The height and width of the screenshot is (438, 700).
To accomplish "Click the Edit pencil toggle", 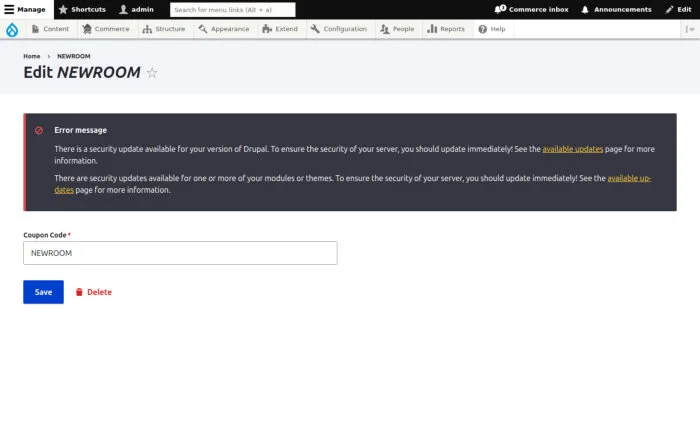I will (x=678, y=9).
